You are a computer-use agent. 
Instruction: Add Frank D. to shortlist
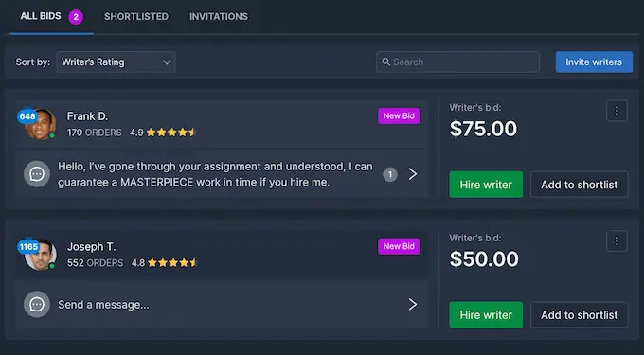[579, 185]
